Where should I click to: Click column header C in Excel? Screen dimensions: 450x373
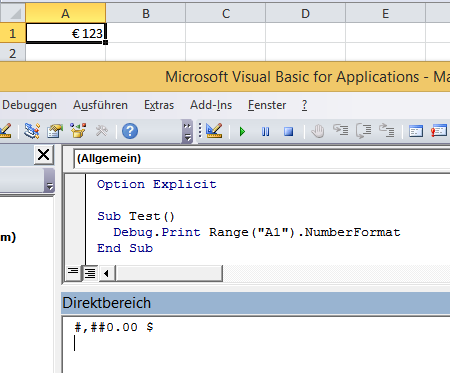(226, 13)
